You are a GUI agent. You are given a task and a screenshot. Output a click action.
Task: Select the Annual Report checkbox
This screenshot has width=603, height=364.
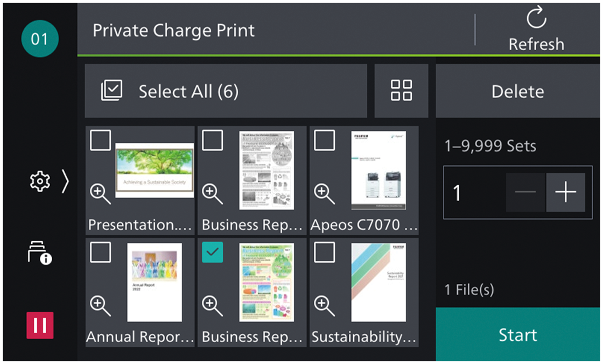point(100,252)
